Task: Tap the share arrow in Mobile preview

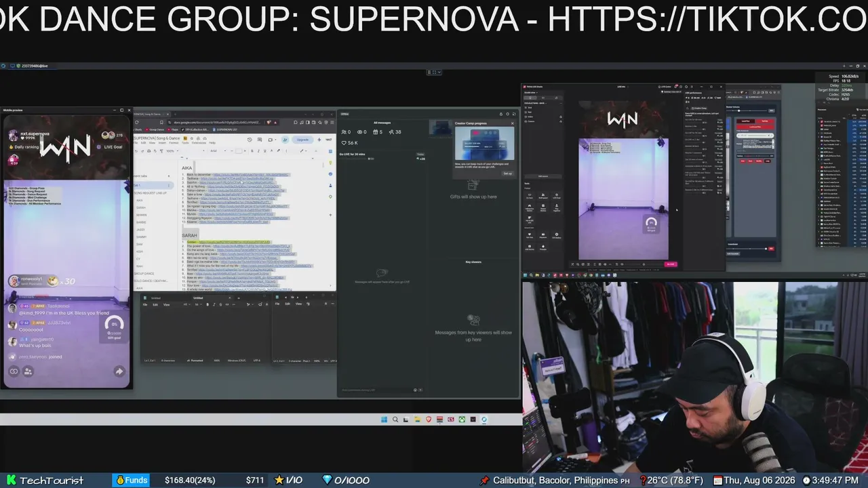Action: point(119,371)
